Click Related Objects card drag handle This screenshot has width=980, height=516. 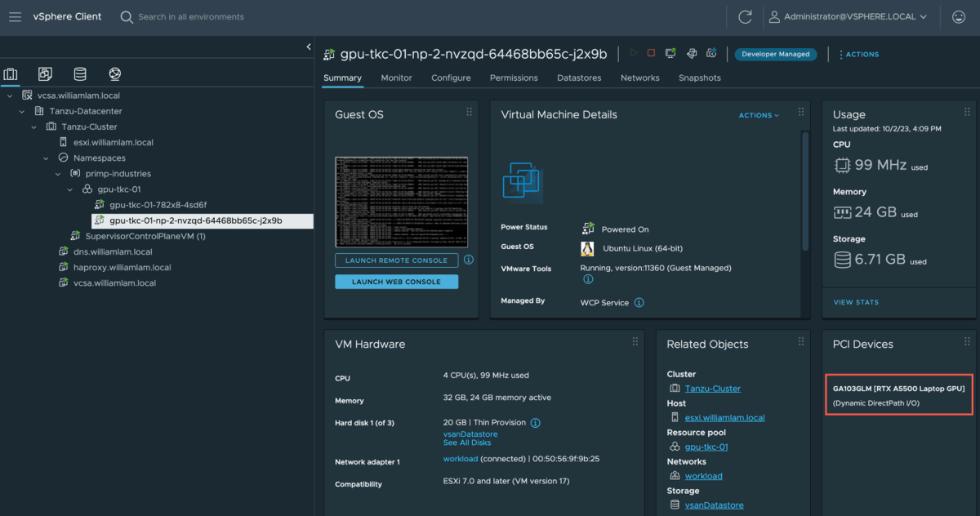tap(800, 341)
